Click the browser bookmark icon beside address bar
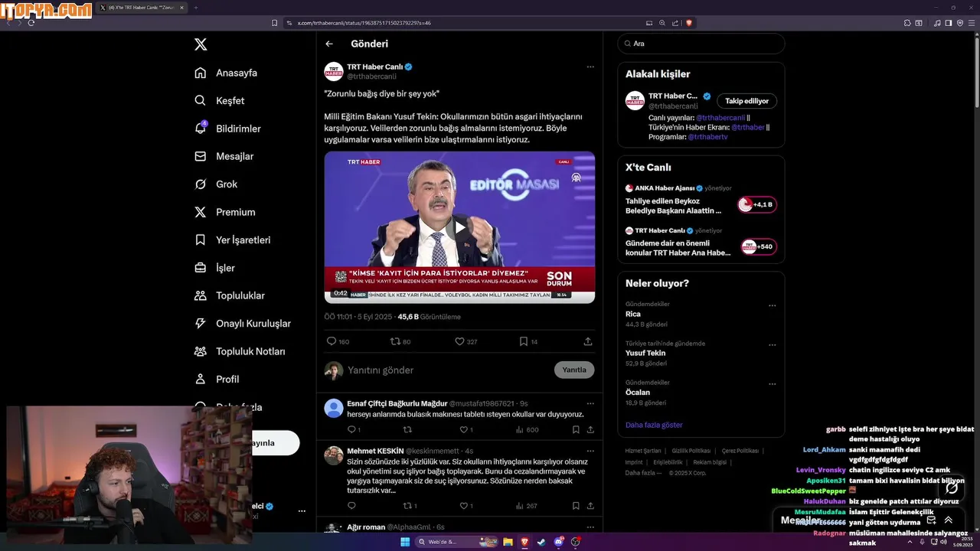Screen dimensions: 980x551 click(x=275, y=23)
